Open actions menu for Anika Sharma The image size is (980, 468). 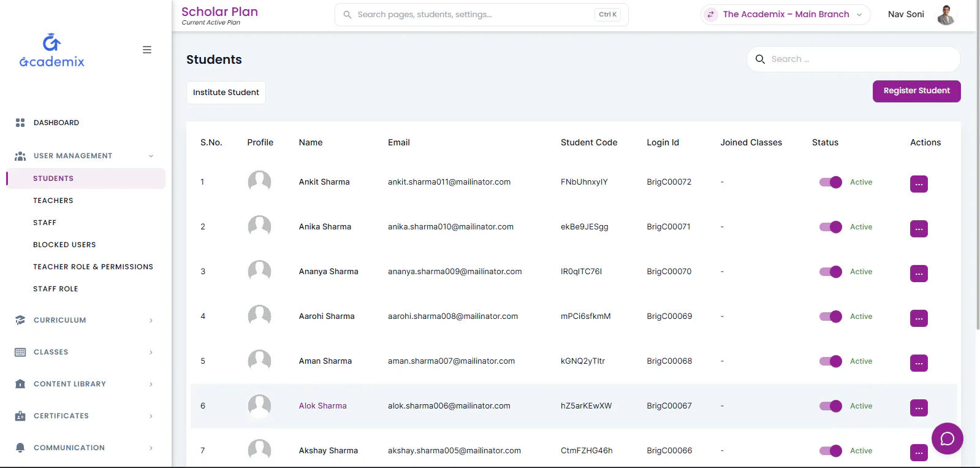(x=919, y=229)
